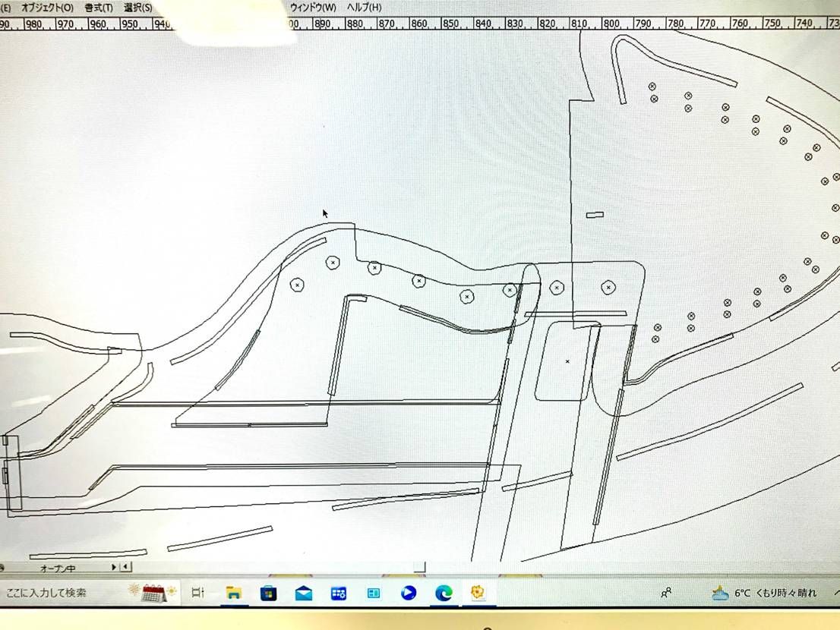Click the horizontal scrollbar thumb below canvas
Image resolution: width=840 pixels, height=630 pixels.
coord(419,567)
